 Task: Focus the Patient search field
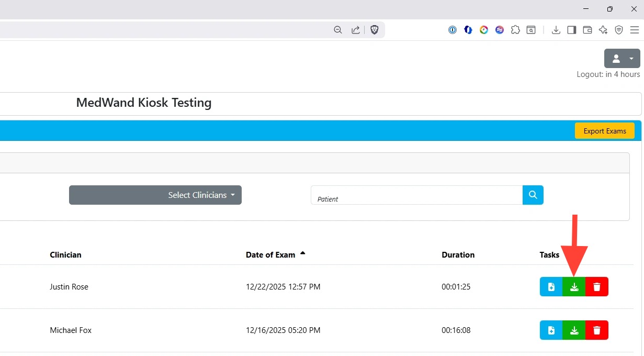point(416,195)
